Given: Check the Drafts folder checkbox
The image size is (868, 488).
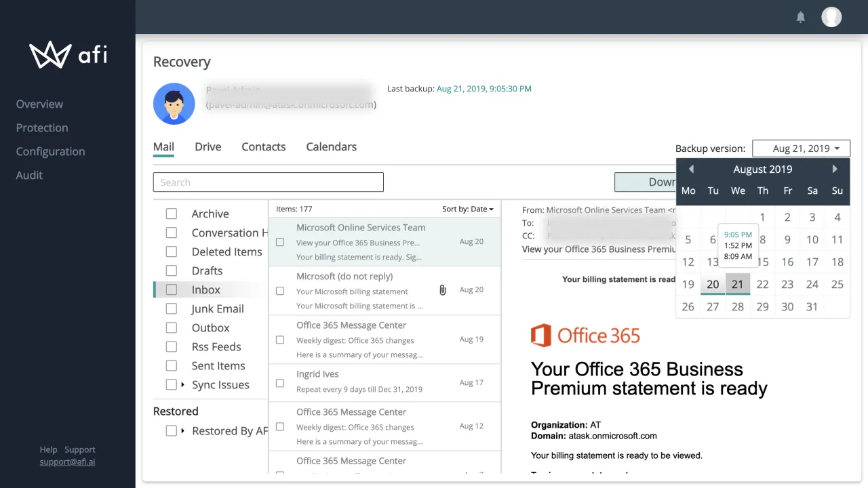Looking at the screenshot, I should (172, 270).
